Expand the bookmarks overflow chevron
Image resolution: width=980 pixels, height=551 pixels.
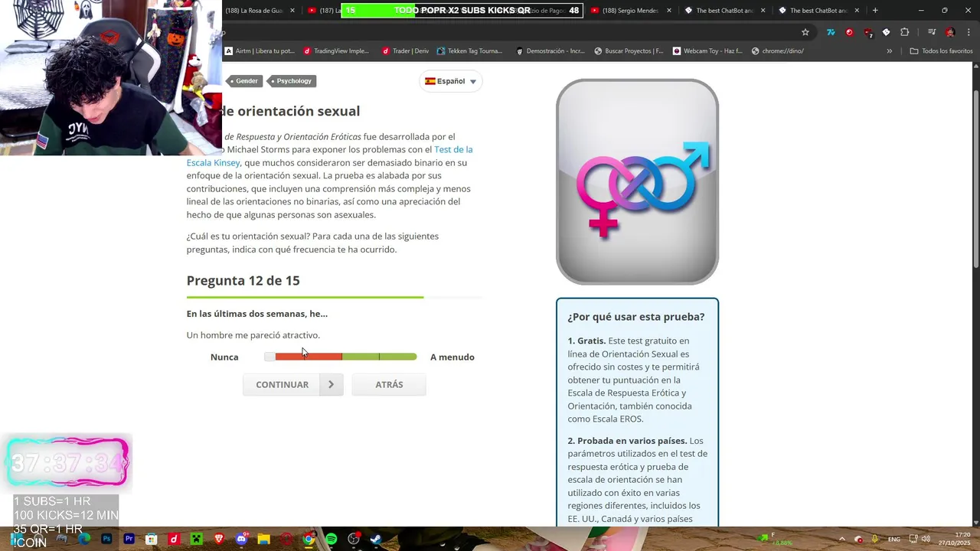click(x=889, y=51)
